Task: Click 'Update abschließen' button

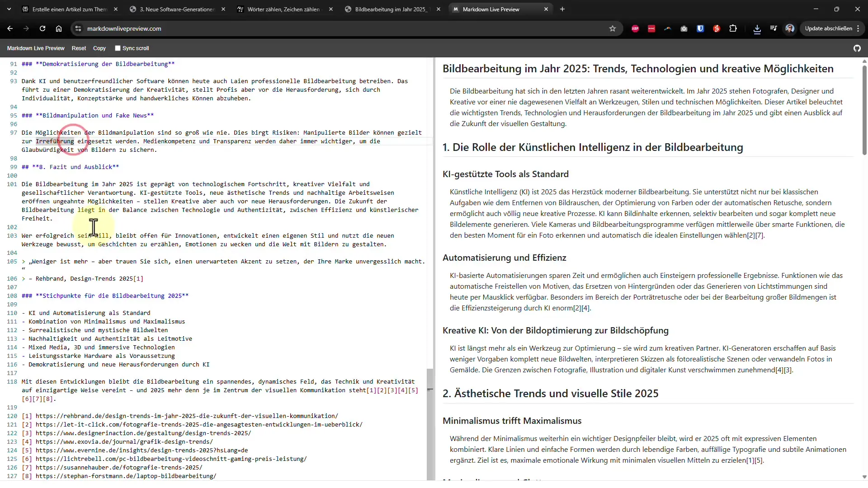Action: [828, 28]
